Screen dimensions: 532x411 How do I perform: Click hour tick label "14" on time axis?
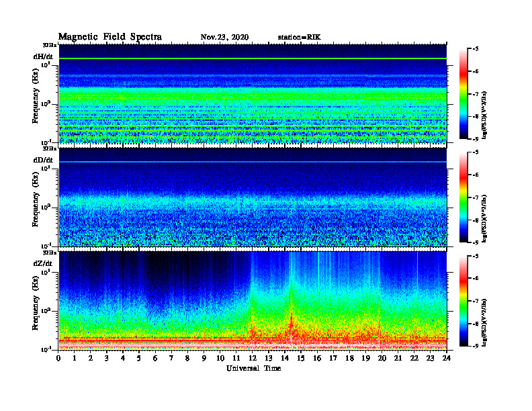point(285,358)
